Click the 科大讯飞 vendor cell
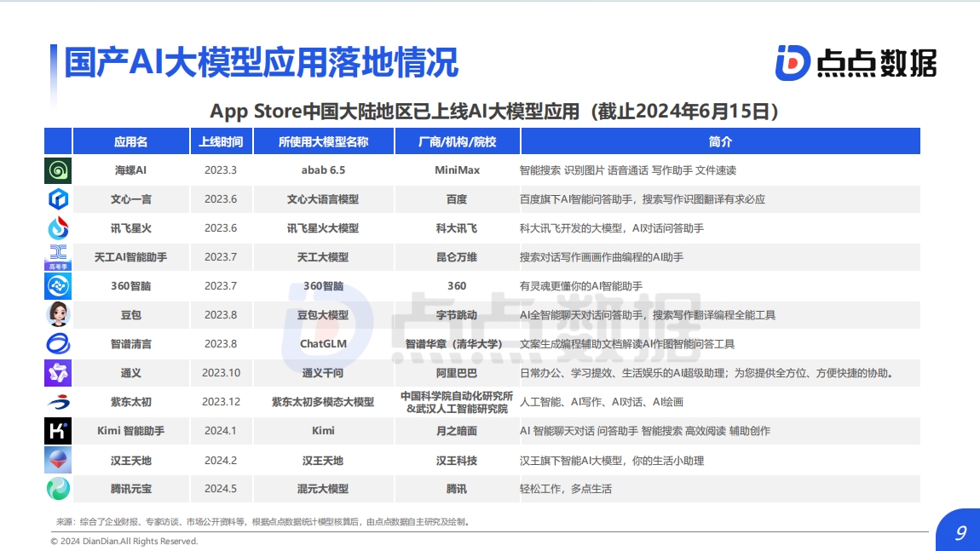 (x=458, y=228)
